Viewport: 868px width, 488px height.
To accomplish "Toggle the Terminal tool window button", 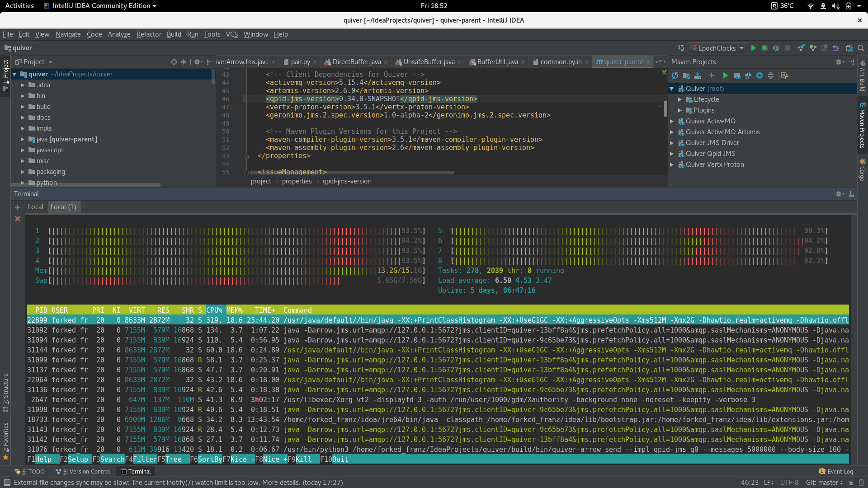I will [x=136, y=471].
